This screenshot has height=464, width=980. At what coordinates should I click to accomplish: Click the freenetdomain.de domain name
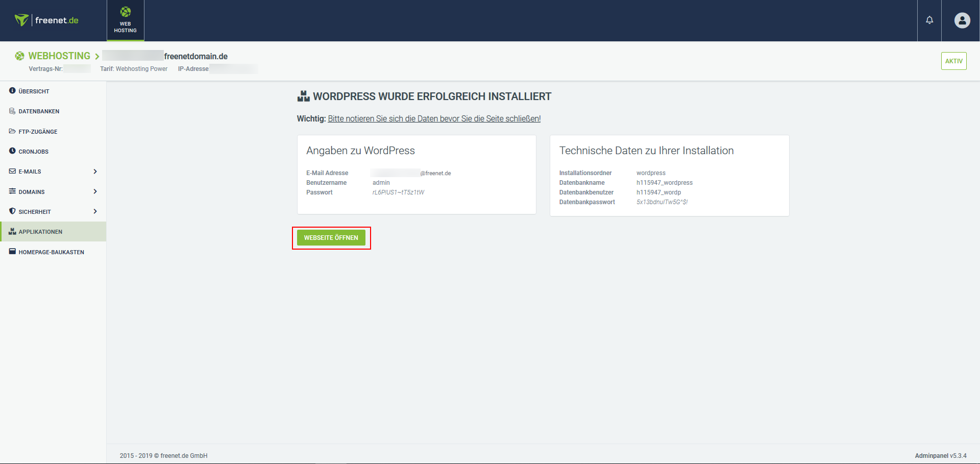pyautogui.click(x=196, y=56)
